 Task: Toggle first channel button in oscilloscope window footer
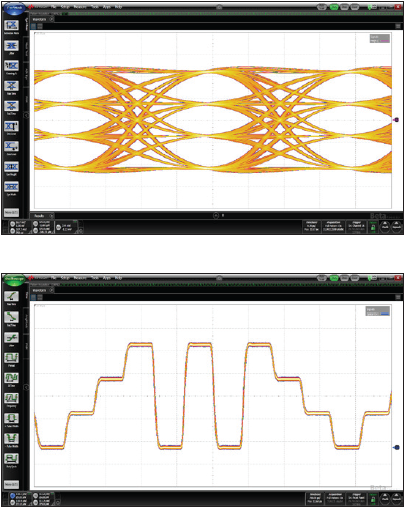click(12, 496)
